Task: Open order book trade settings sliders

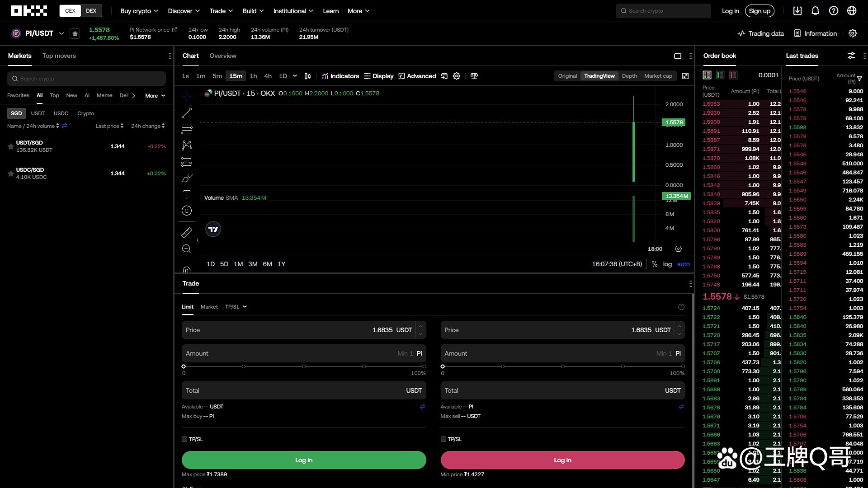Action: [851, 56]
